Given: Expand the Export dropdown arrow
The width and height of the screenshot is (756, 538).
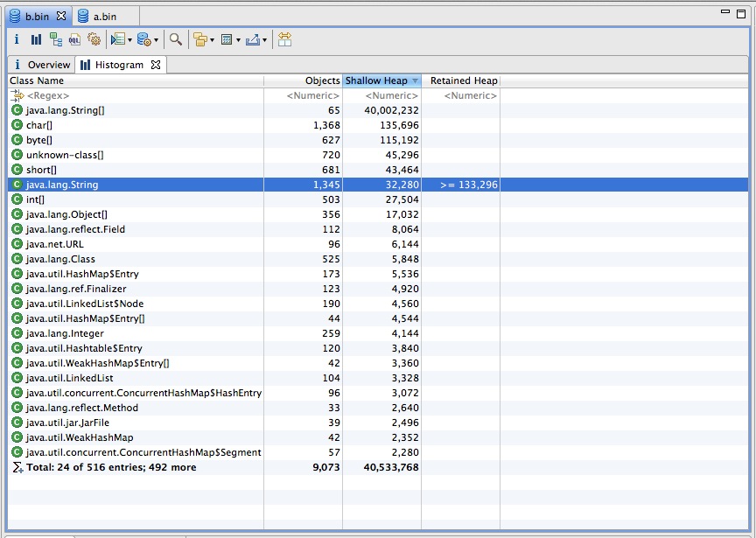Looking at the screenshot, I should (264, 40).
